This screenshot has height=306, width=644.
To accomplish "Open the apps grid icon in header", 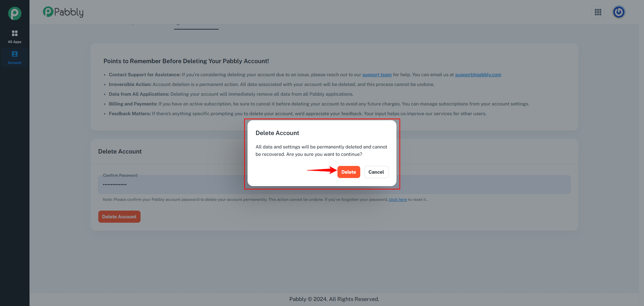I will [598, 12].
